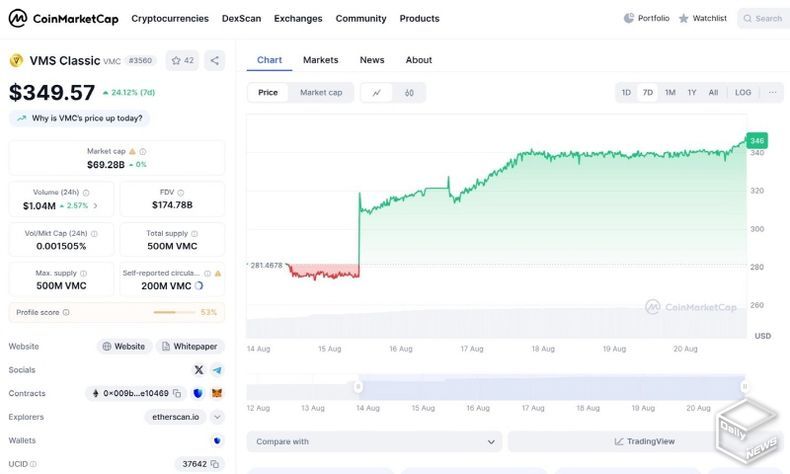The width and height of the screenshot is (790, 474).
Task: Show Volume (24h) info icon
Action: [x=86, y=192]
